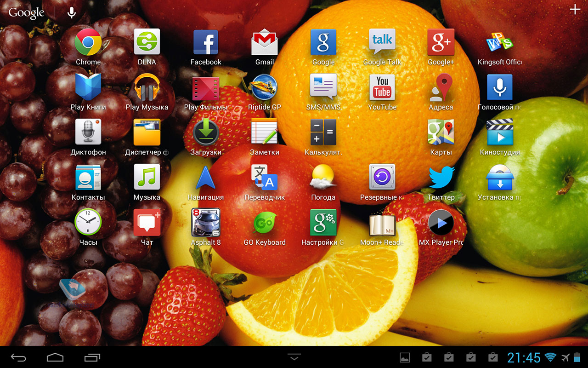
Task: Go back with the navigation bar arrow
Action: pyautogui.click(x=19, y=357)
